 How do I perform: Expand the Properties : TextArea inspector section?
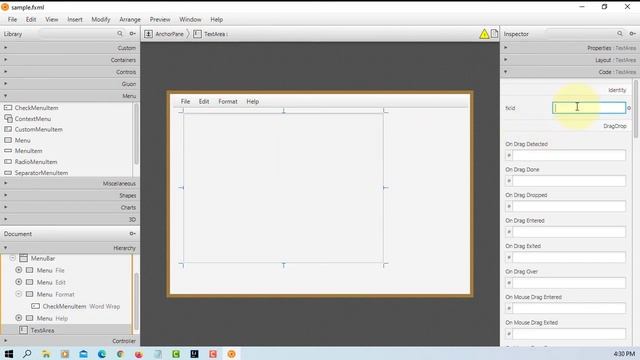coord(570,48)
